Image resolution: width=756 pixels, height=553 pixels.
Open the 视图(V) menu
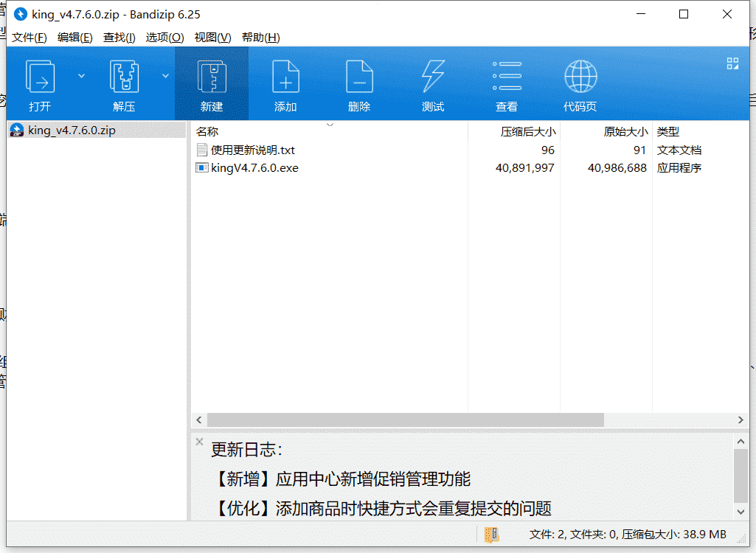[x=212, y=37]
